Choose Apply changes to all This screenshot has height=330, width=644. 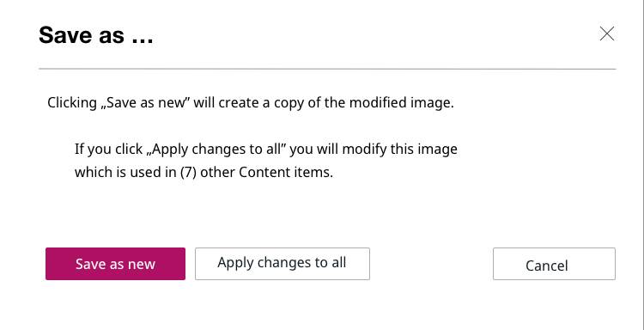(283, 264)
